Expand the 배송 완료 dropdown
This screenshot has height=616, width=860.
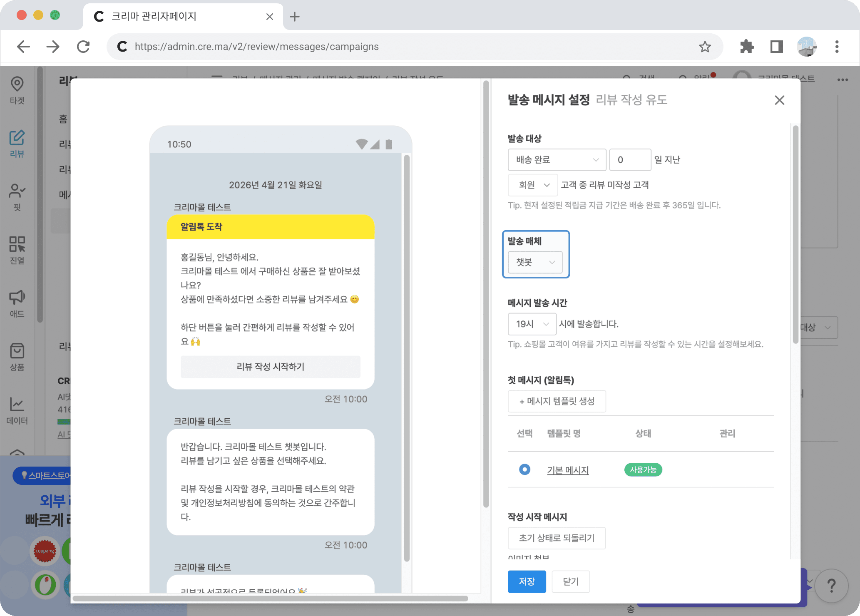[557, 160]
